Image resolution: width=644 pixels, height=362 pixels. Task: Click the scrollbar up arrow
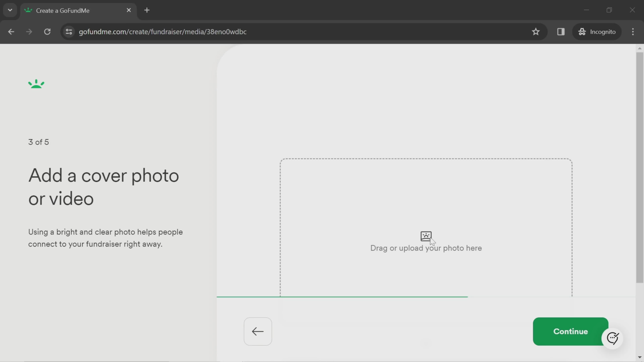pos(639,48)
